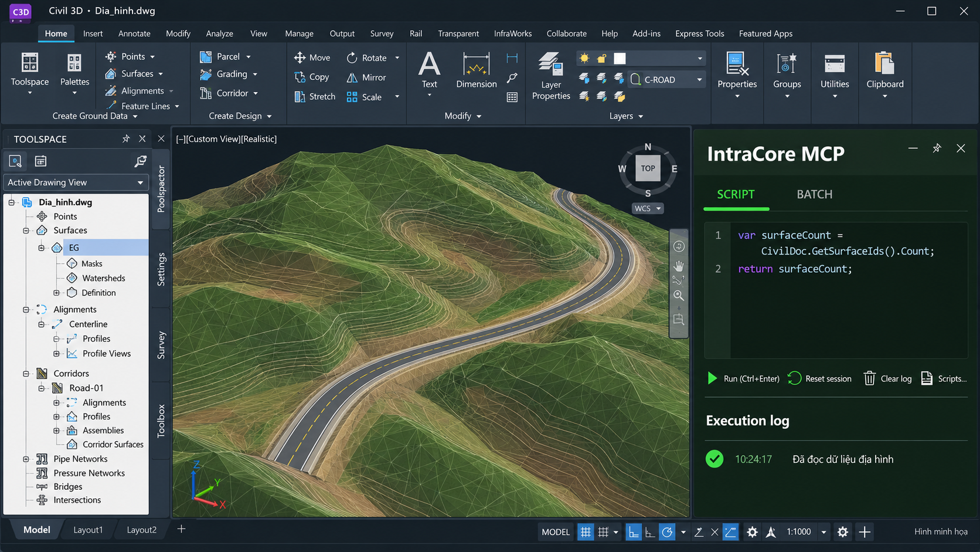This screenshot has width=980, height=552.
Task: Open the Analyze ribbon tab
Action: point(219,33)
